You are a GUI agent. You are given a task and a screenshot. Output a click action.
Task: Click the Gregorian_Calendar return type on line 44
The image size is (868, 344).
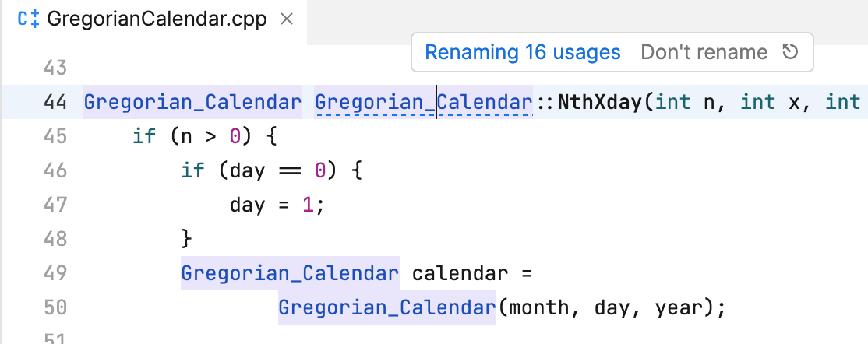[192, 102]
